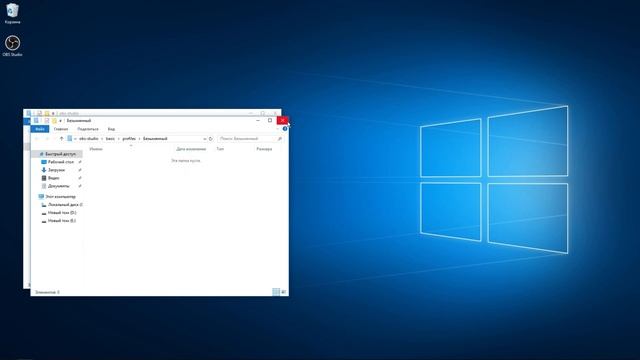Click the obs-studio breadcrumb in the address bar
Image resolution: width=640 pixels, height=360 pixels.
[x=89, y=139]
